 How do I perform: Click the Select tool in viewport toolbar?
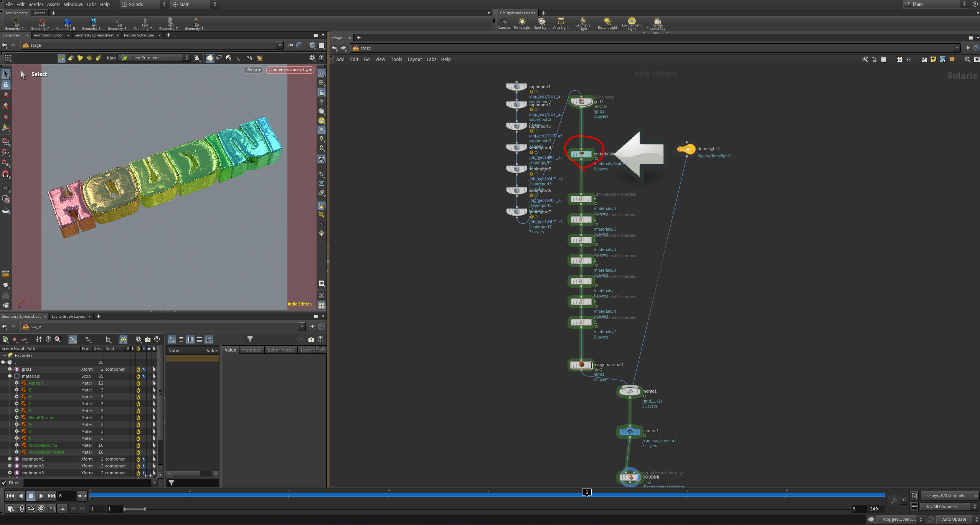pos(6,74)
